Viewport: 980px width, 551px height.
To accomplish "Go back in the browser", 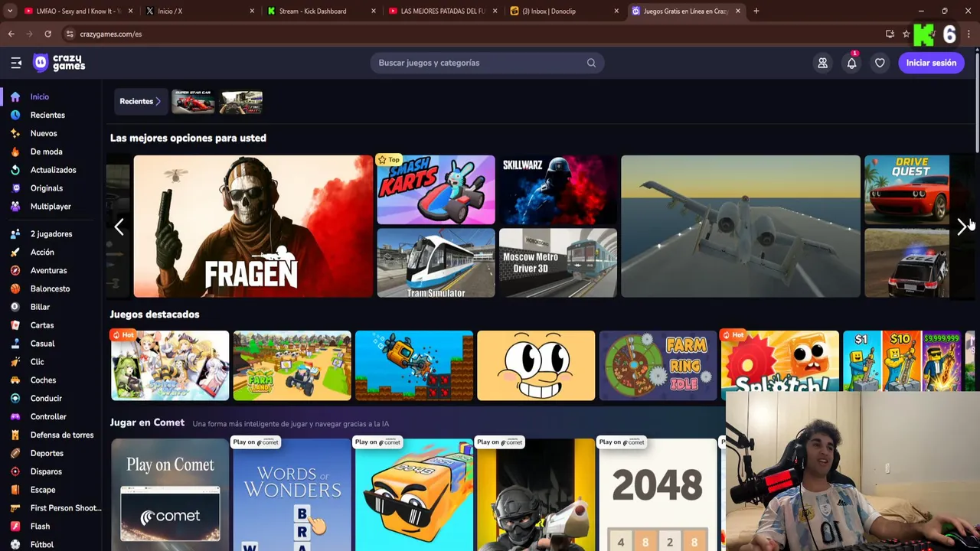I will click(11, 34).
